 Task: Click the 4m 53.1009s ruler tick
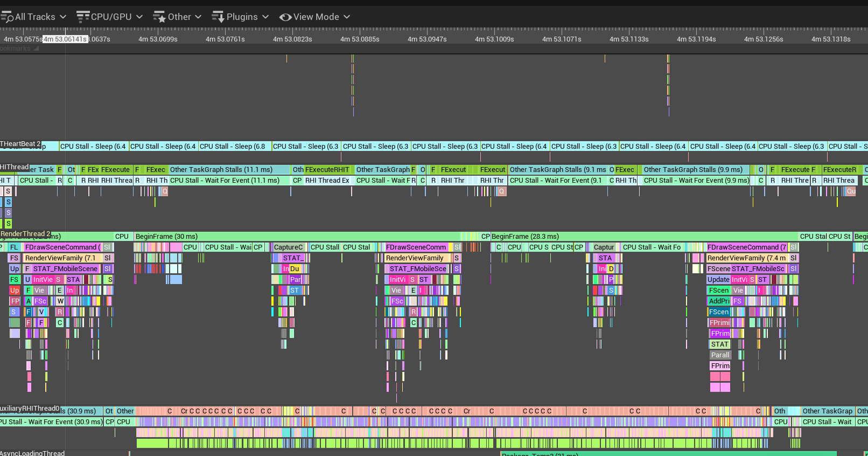(494, 39)
